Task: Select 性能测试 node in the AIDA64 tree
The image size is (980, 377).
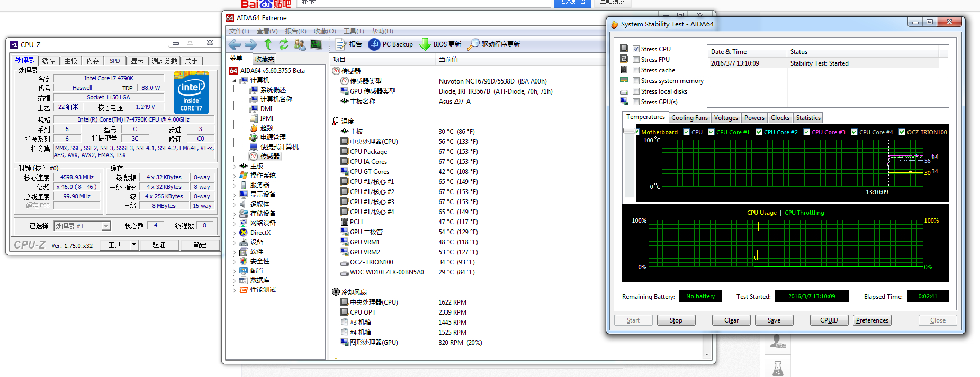Action: click(258, 290)
